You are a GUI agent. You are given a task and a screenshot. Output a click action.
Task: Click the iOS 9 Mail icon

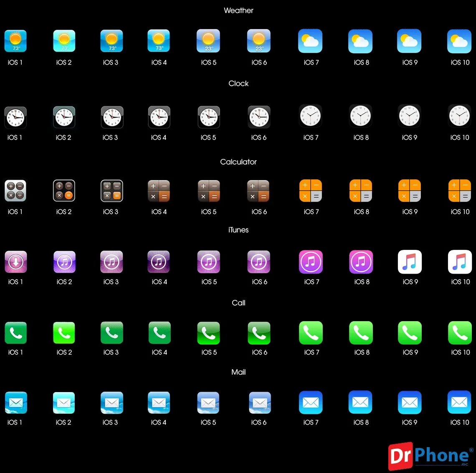click(410, 403)
